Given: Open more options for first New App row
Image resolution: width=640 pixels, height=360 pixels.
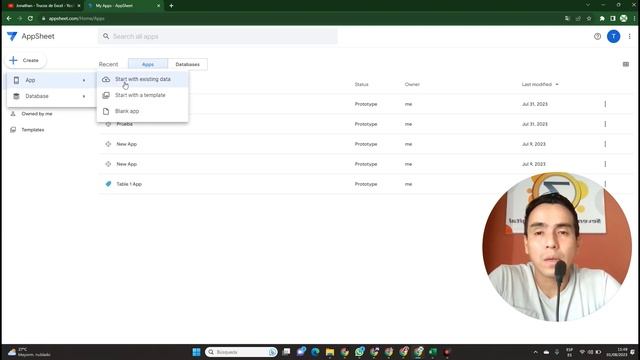Looking at the screenshot, I should point(605,144).
